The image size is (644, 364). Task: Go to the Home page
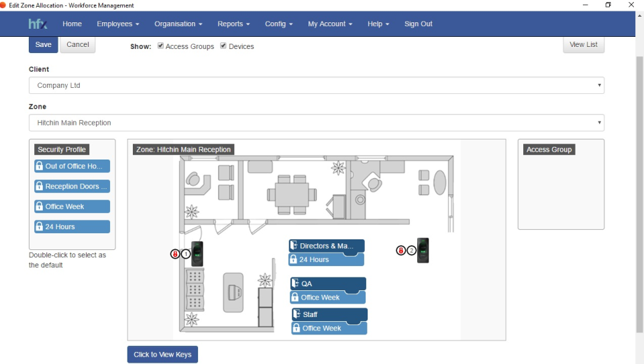[72, 24]
